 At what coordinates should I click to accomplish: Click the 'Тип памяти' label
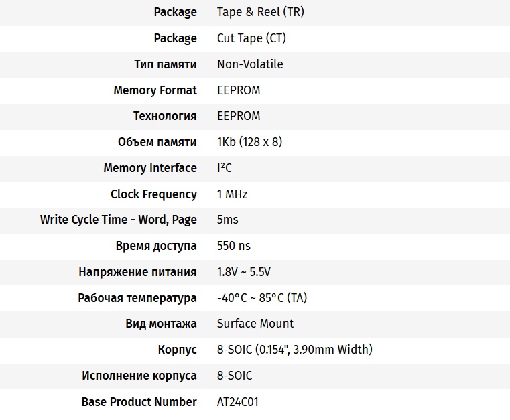[x=165, y=64]
